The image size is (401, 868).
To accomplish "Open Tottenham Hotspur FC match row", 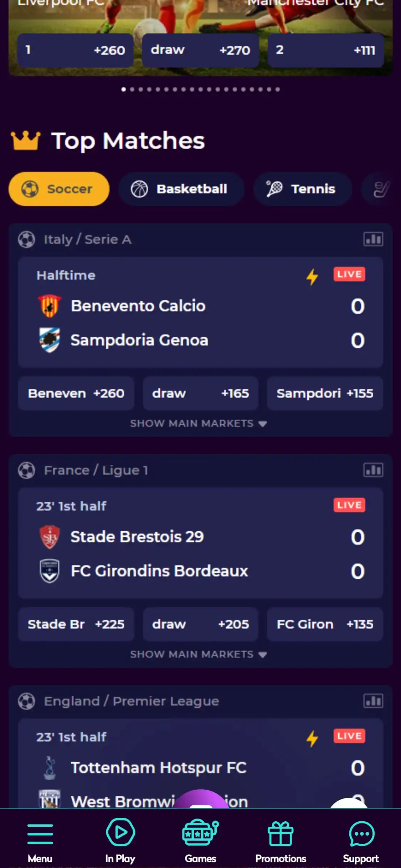I will click(159, 768).
